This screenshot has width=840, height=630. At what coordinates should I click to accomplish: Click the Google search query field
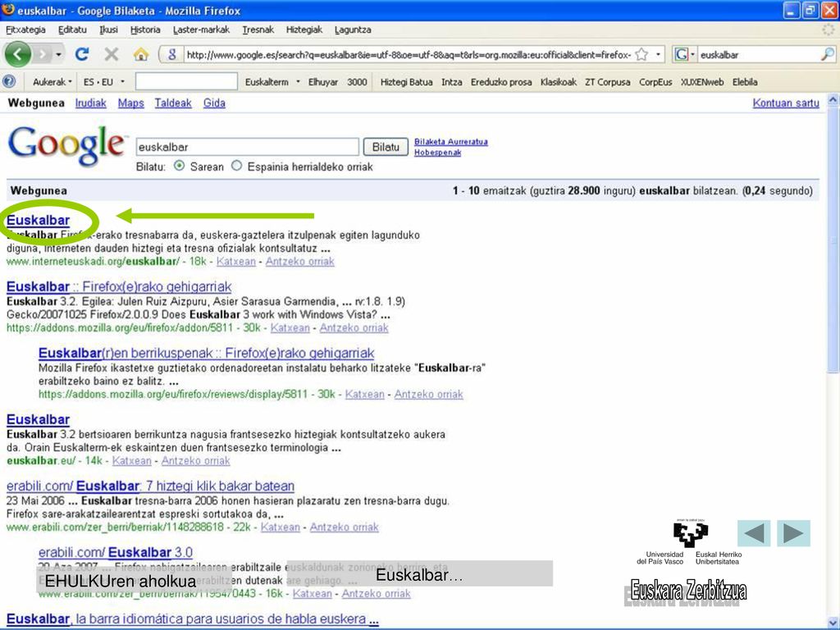coord(247,147)
